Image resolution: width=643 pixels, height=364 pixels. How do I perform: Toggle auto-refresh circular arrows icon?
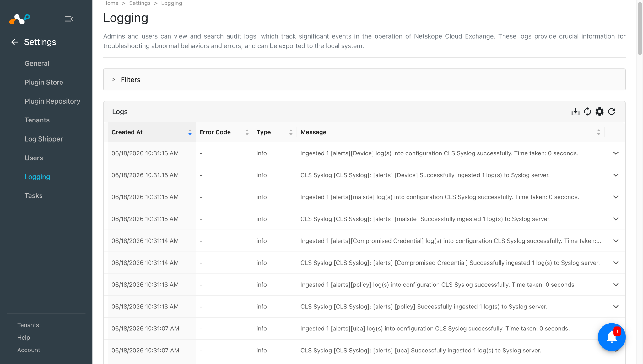coord(587,112)
